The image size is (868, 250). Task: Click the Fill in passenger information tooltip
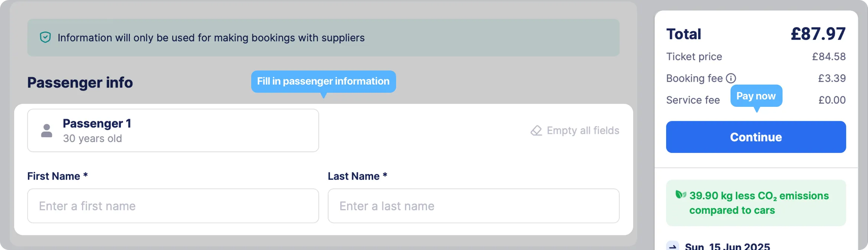(x=323, y=82)
